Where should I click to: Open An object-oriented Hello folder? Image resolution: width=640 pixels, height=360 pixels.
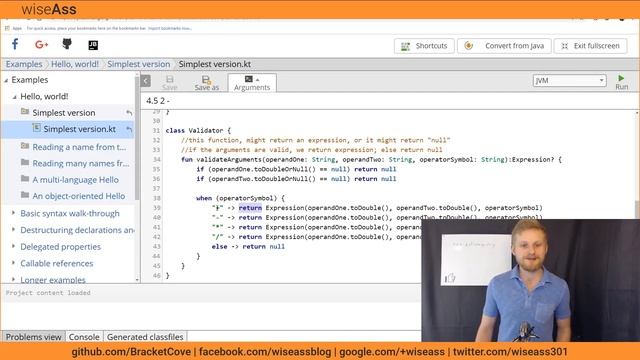click(x=79, y=196)
